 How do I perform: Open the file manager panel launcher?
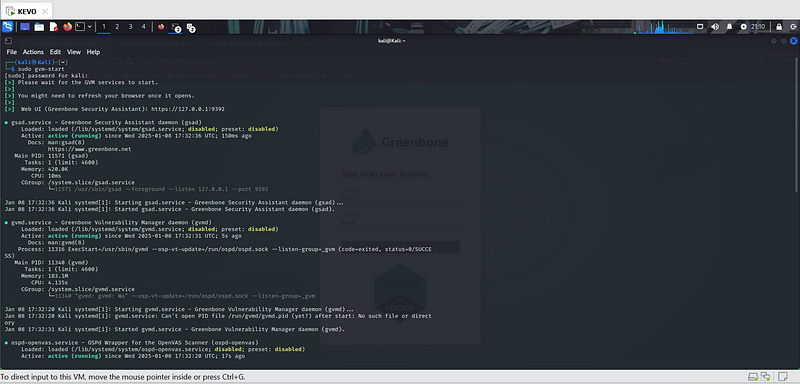coord(39,27)
